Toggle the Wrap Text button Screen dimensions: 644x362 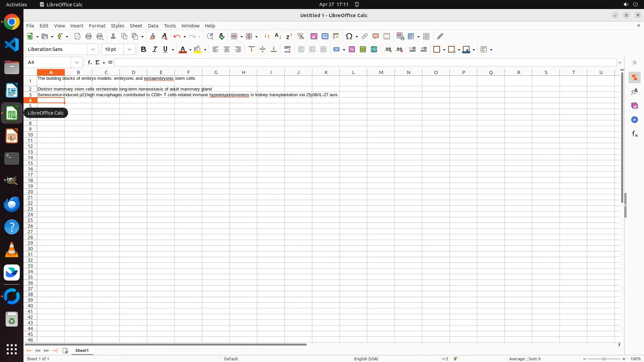287,49
